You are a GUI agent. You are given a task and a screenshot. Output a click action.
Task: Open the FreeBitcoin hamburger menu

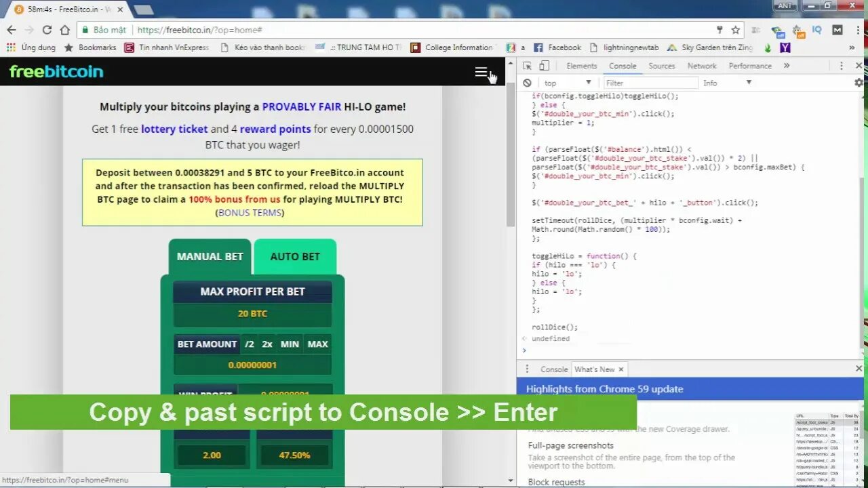tap(481, 72)
